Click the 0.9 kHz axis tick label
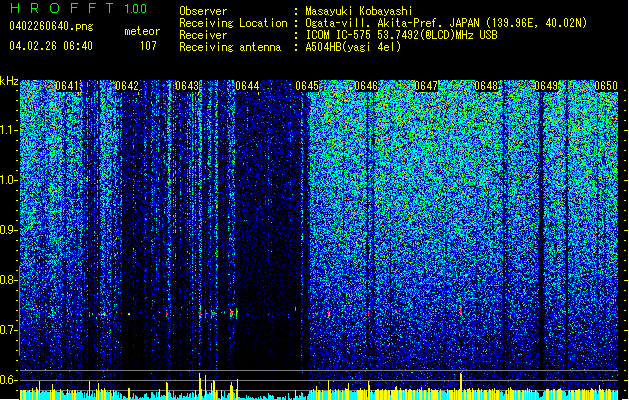This screenshot has height=400, width=629. [x=9, y=230]
